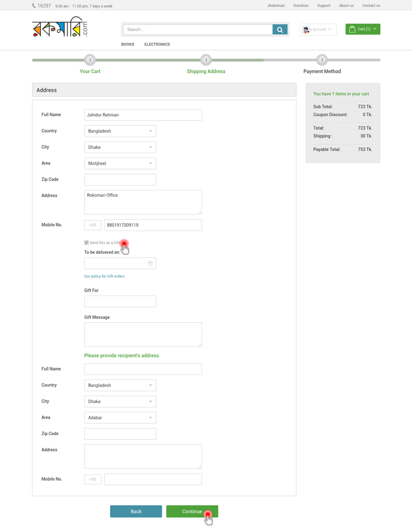Screen dimensions: 412x532
Task: Open the recipient Adabar area dropdown
Action: (x=120, y=418)
